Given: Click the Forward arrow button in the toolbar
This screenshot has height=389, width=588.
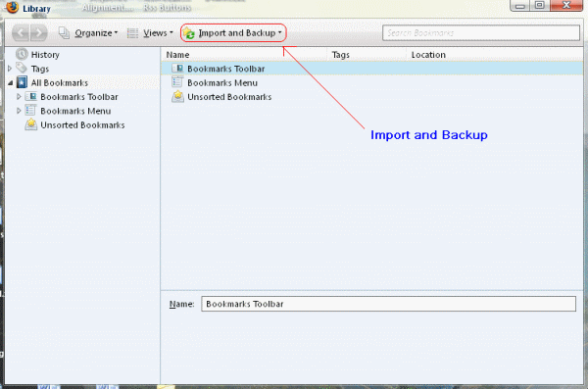Looking at the screenshot, I should [x=38, y=33].
